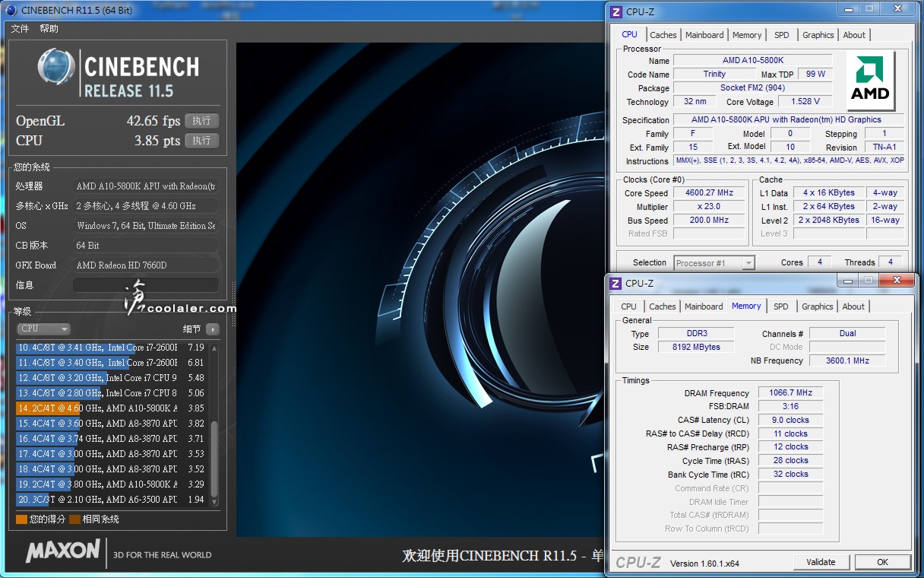Switch to Caches tab in the CPU-Z memory window
The height and width of the screenshot is (578, 924).
[663, 306]
